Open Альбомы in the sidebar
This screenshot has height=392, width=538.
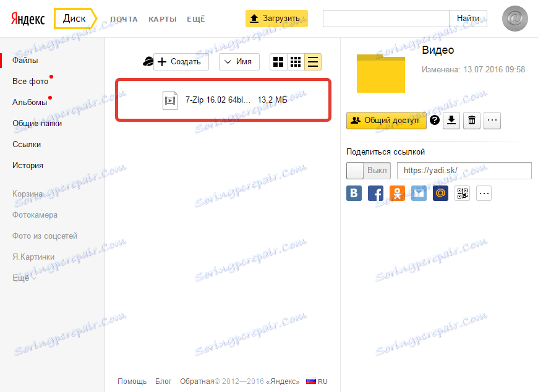coord(30,102)
